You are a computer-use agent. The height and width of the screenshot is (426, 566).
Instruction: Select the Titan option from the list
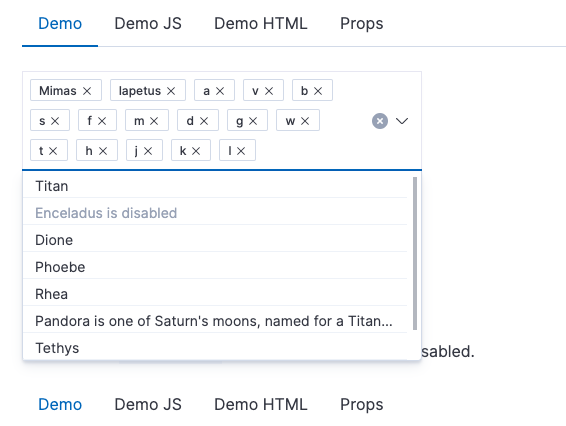[x=215, y=186]
